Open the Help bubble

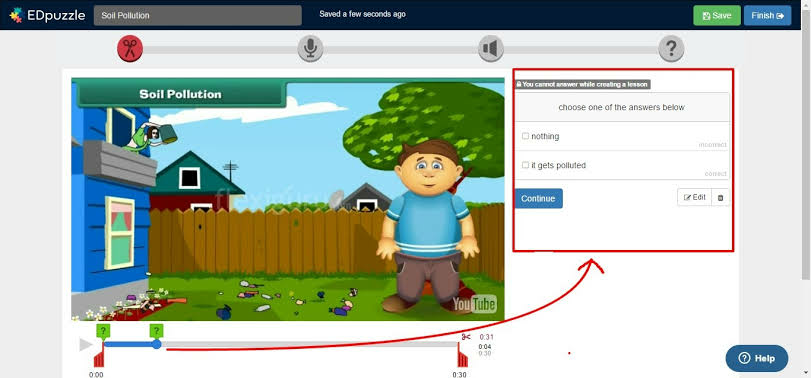click(757, 358)
